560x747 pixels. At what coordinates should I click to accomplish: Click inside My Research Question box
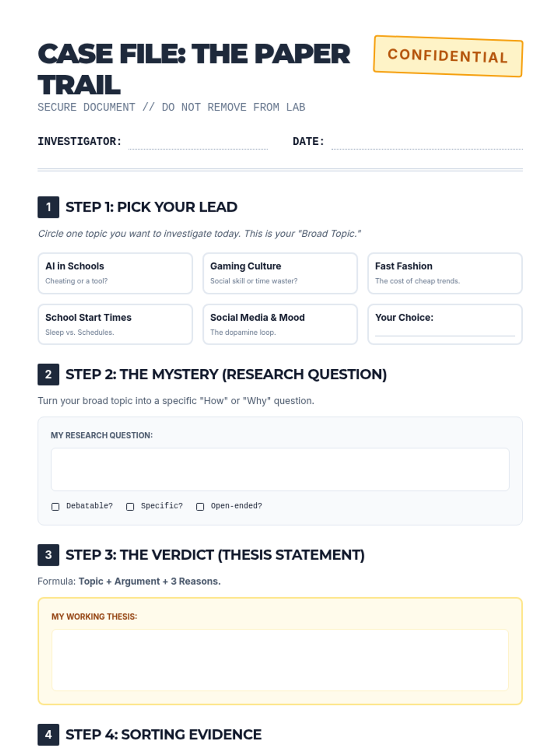[280, 469]
